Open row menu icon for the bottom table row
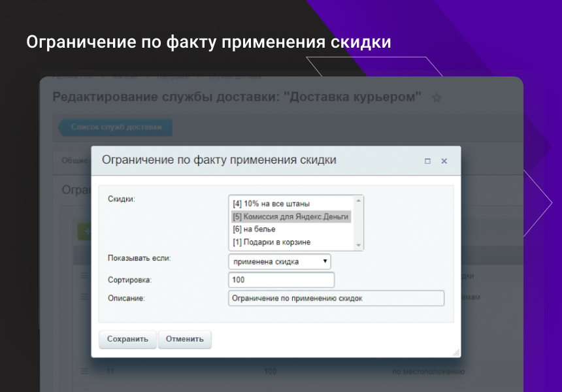562x392 pixels. 84,372
